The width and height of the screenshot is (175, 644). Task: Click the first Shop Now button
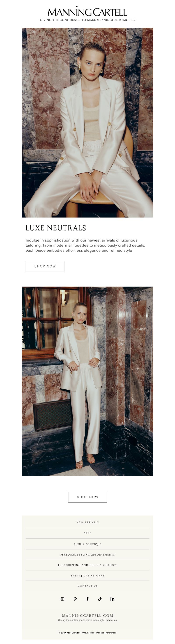click(45, 266)
